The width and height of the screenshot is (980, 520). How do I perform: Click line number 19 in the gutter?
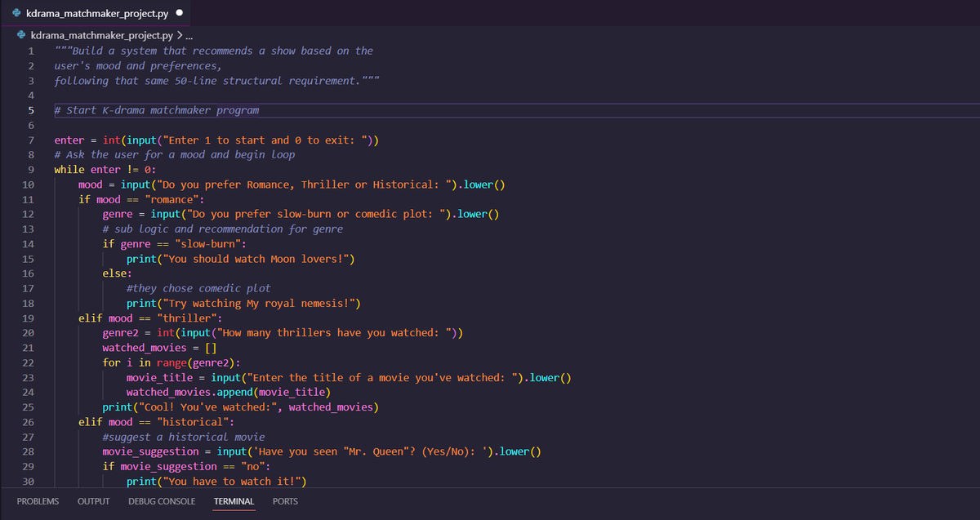pyautogui.click(x=28, y=318)
